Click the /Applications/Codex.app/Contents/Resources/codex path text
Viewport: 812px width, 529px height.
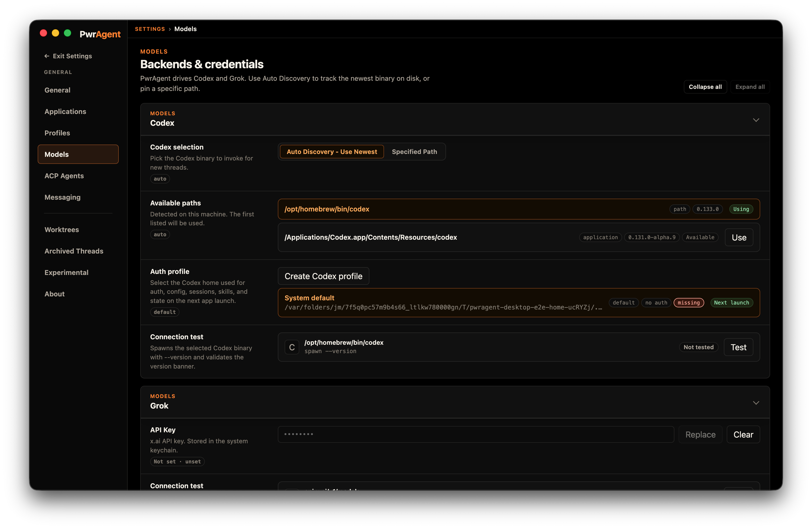(x=370, y=237)
